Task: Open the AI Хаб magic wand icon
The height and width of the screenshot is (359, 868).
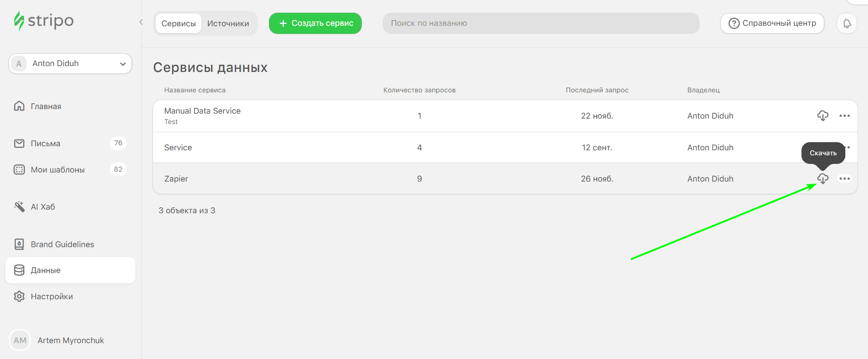Action: [x=19, y=207]
